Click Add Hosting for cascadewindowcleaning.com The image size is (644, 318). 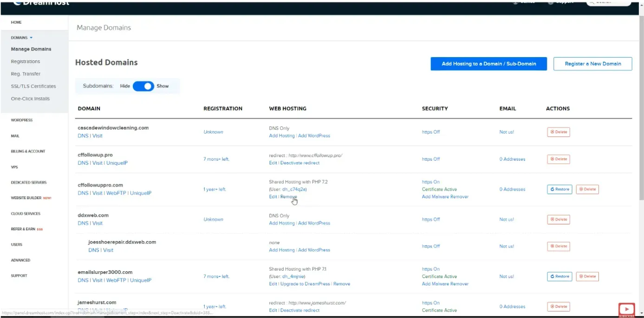(x=282, y=136)
